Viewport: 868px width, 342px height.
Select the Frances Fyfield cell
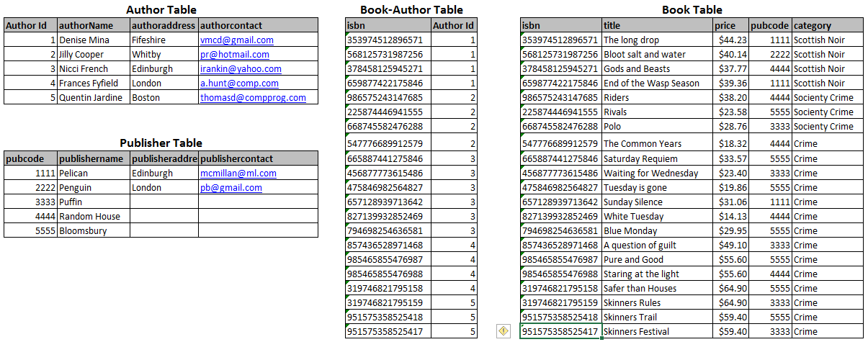tap(93, 84)
